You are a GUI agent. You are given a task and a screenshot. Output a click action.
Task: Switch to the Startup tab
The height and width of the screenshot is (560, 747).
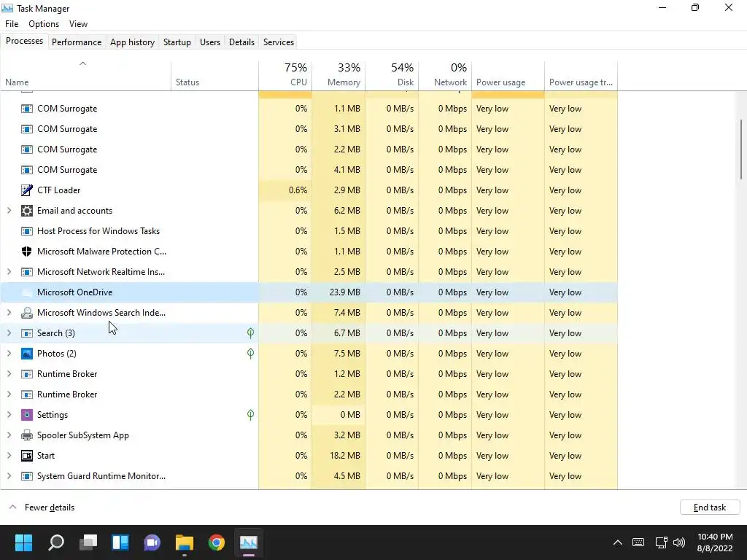(x=177, y=42)
